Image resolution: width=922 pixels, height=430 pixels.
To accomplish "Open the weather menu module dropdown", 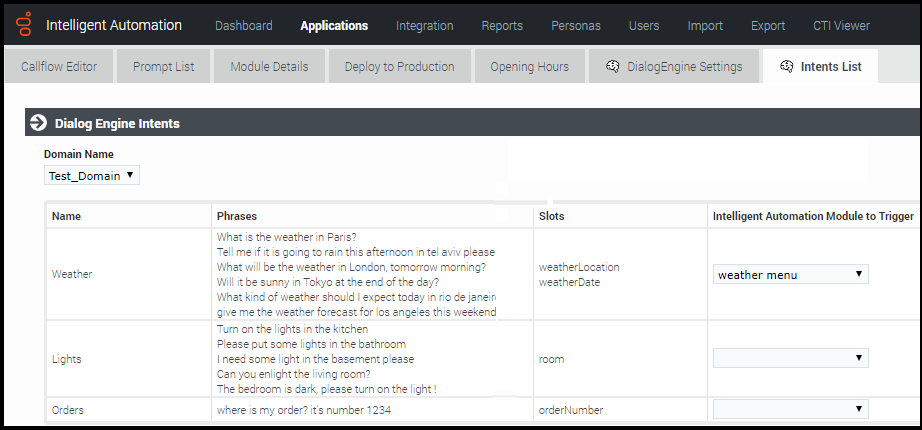I will point(790,274).
